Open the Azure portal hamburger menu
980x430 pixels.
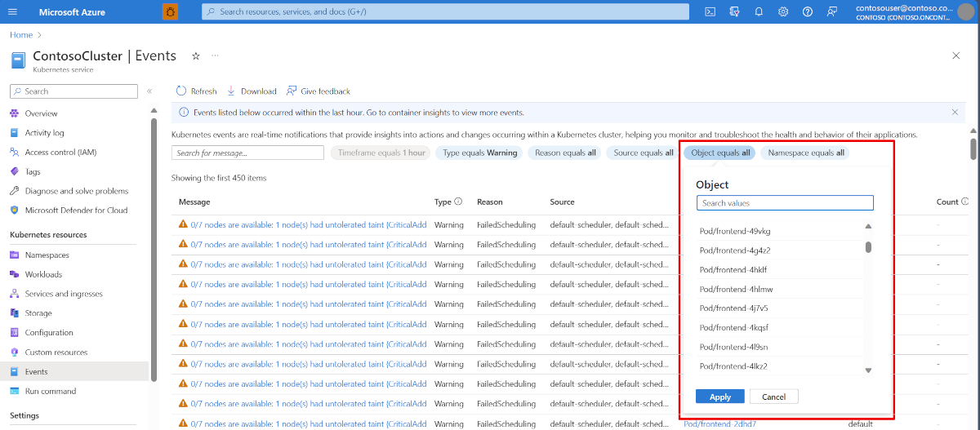coord(12,11)
